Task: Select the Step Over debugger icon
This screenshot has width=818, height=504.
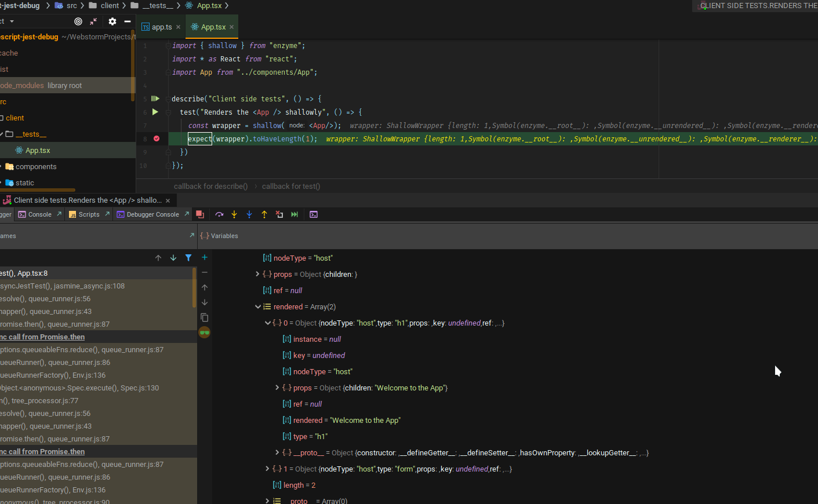Action: (x=219, y=214)
